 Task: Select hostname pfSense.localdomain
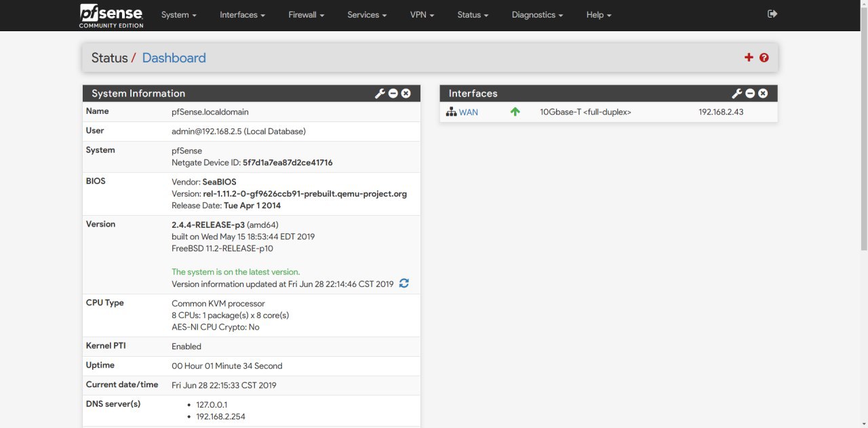pyautogui.click(x=210, y=112)
